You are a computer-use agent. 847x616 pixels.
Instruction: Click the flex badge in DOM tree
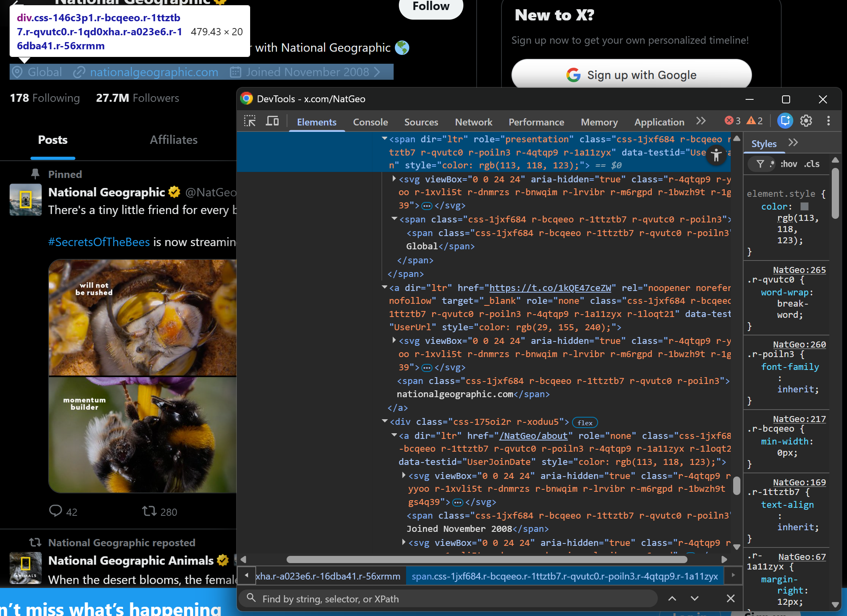585,422
